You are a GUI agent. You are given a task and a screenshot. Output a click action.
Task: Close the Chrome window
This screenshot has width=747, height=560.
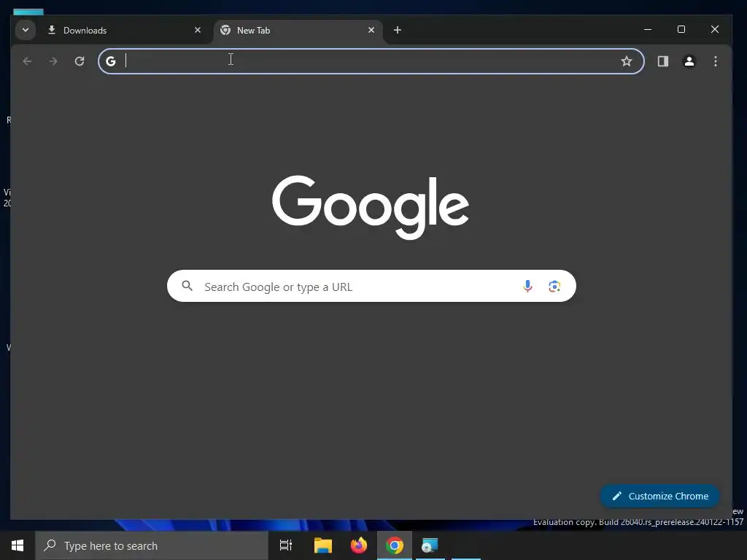click(x=715, y=29)
